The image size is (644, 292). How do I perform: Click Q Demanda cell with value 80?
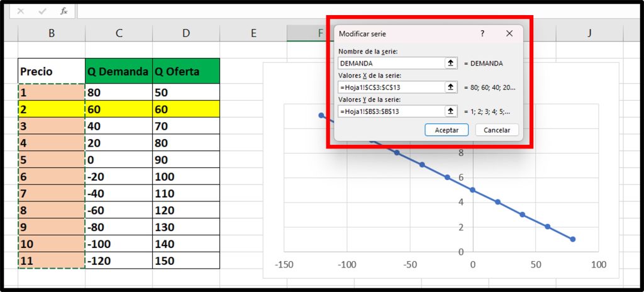pos(119,92)
